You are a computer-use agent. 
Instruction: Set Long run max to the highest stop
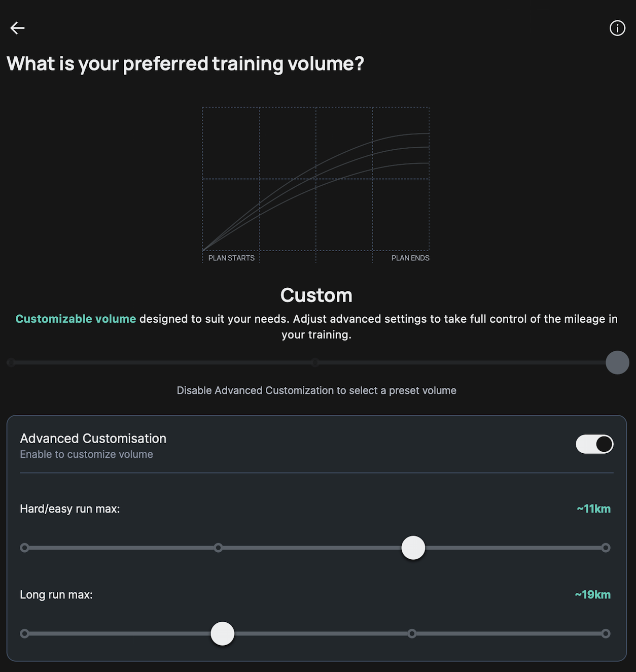606,633
